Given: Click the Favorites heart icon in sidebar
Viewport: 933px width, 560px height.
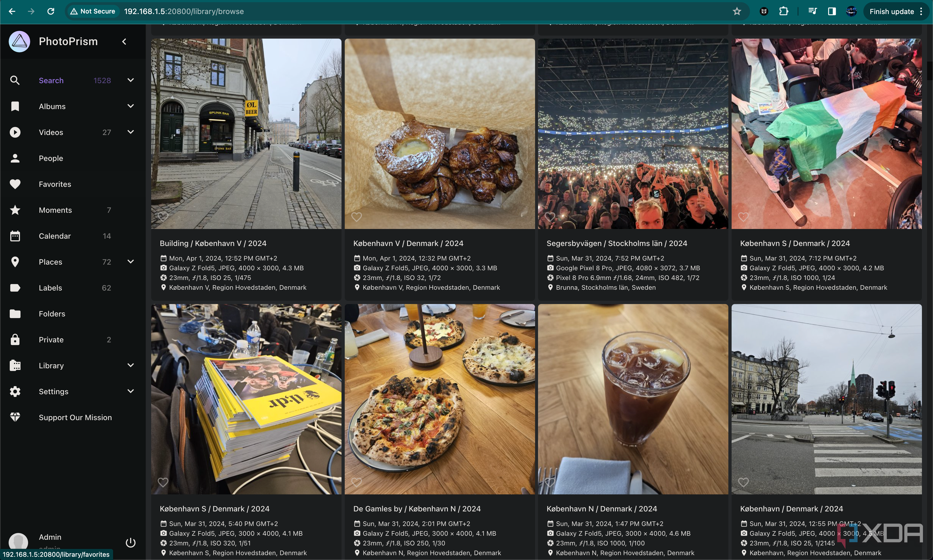Looking at the screenshot, I should coord(15,184).
